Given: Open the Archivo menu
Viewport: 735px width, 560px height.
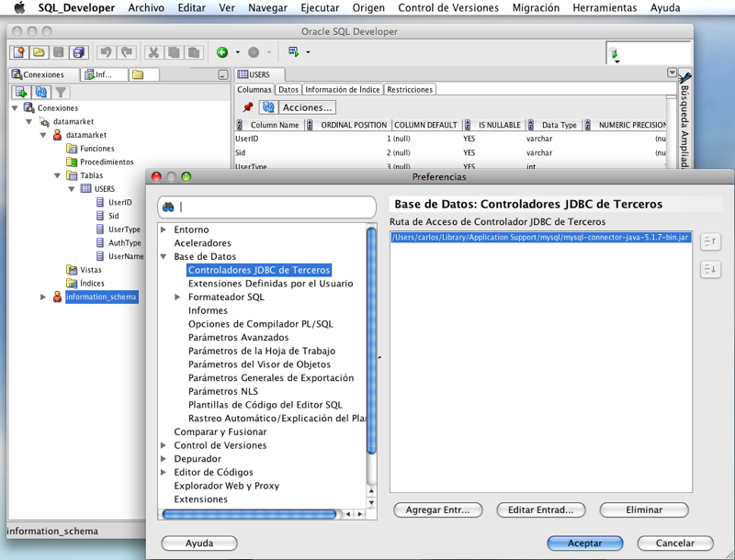Looking at the screenshot, I should pyautogui.click(x=146, y=8).
